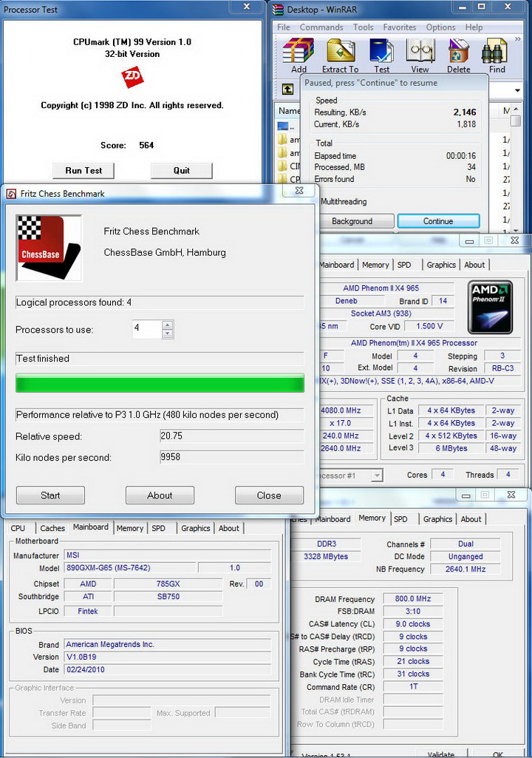Open the File menu in WinRAR
The image size is (532, 758).
tap(284, 27)
